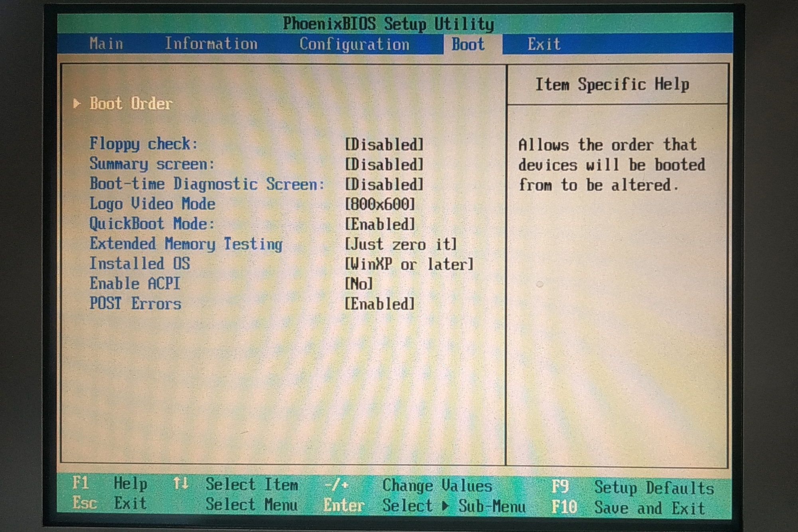Toggle Boot-time Diagnostic Screen value
Screen dimensions: 798x532
click(x=384, y=184)
